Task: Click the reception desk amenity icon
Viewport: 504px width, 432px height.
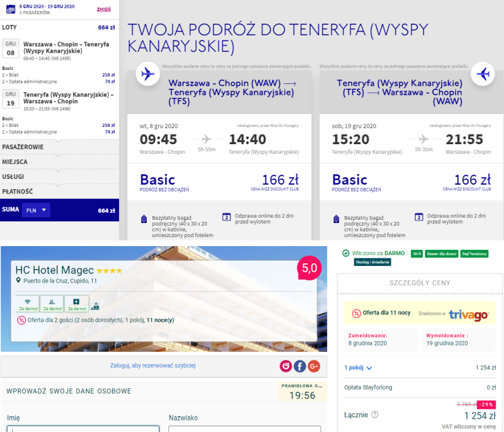Action: point(95,306)
